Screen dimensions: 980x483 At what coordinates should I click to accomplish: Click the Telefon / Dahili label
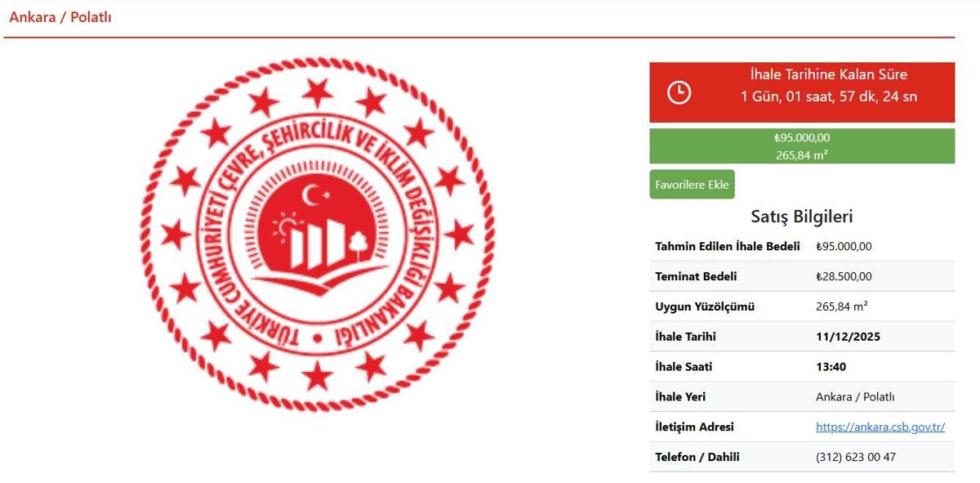coord(697,457)
